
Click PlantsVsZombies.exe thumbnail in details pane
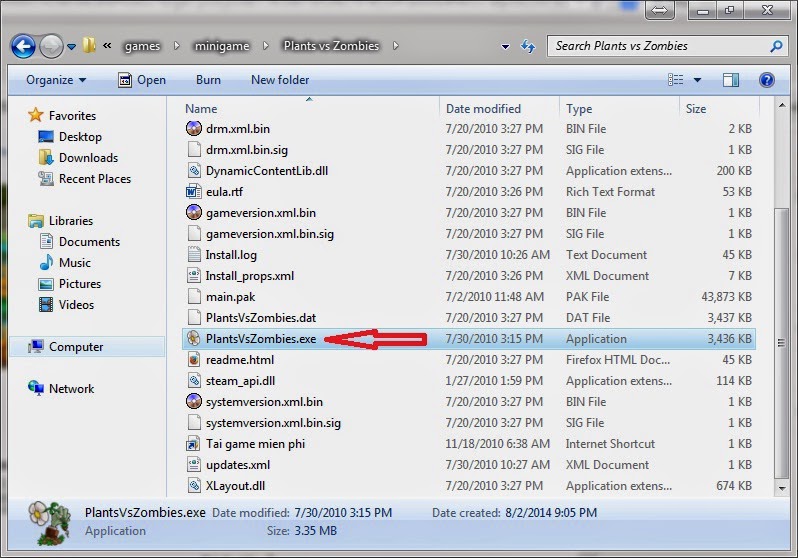pos(48,523)
